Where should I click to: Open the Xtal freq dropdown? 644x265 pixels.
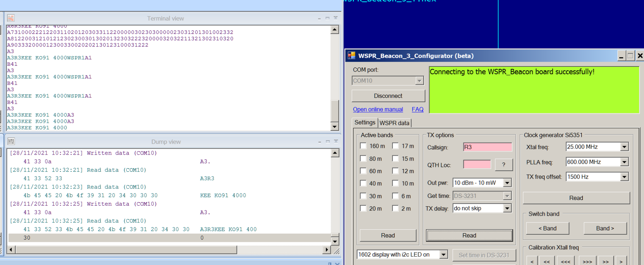[x=624, y=147]
